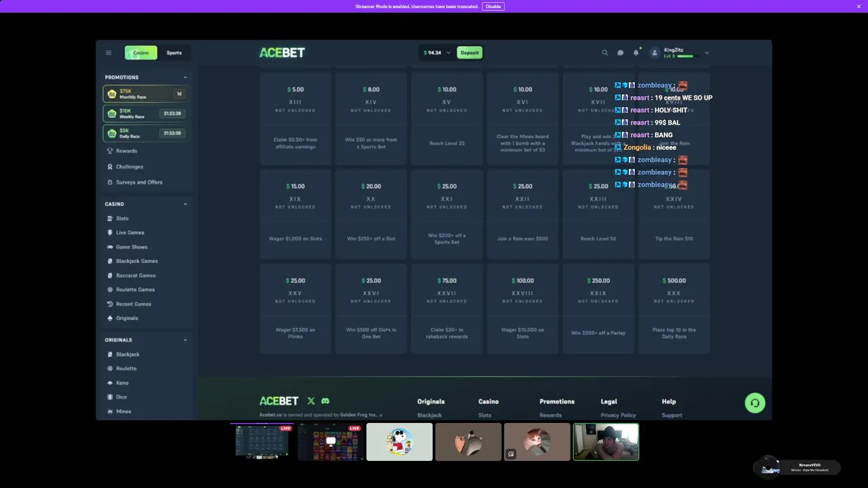Click the Dice sidebar icon
868x488 pixels.
pyautogui.click(x=110, y=397)
